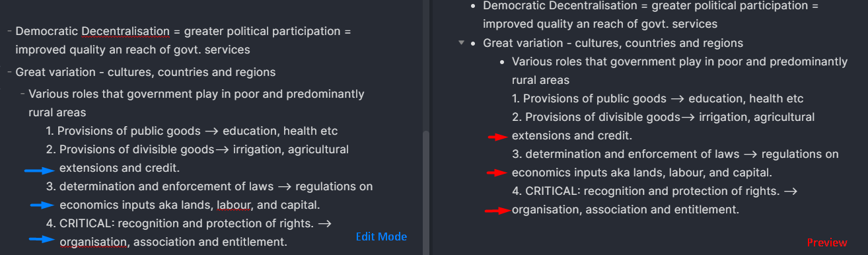
Task: Click the underlined word "organisation" in the editor
Action: (94, 242)
